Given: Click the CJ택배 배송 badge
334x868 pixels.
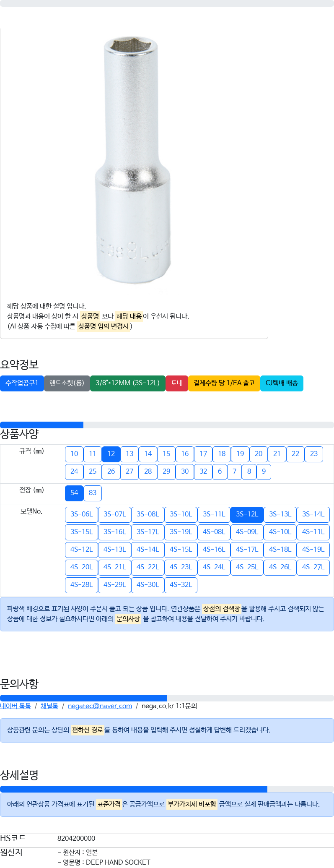Looking at the screenshot, I should [x=282, y=383].
